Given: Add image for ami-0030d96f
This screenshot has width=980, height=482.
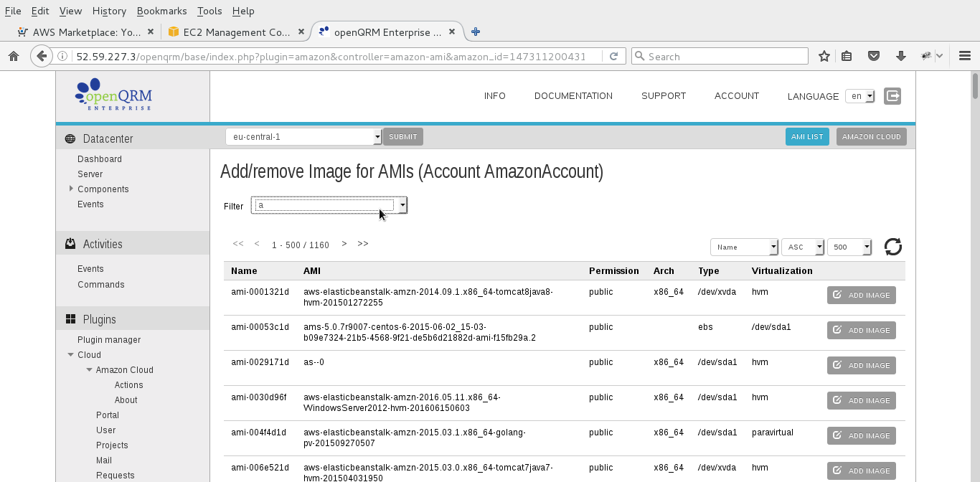Looking at the screenshot, I should tap(862, 400).
